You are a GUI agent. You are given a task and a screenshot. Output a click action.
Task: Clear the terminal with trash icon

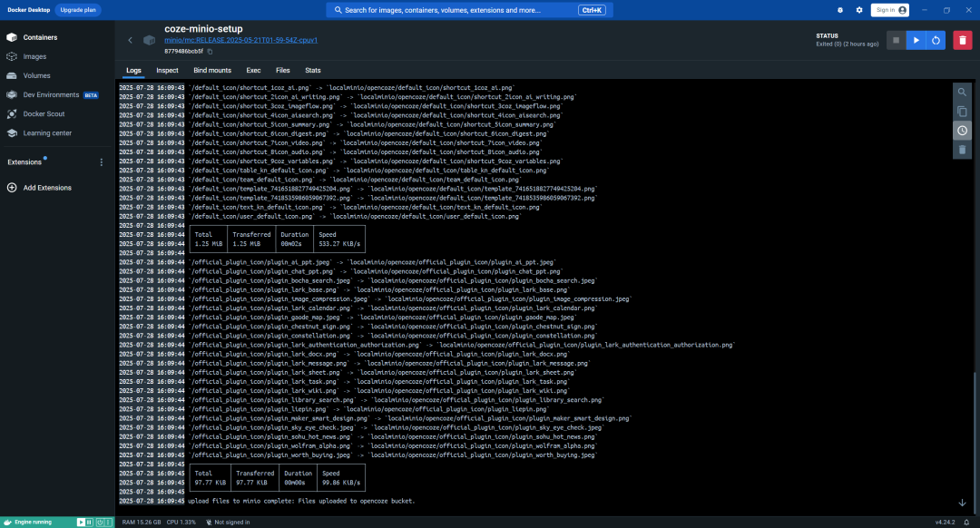pyautogui.click(x=962, y=150)
